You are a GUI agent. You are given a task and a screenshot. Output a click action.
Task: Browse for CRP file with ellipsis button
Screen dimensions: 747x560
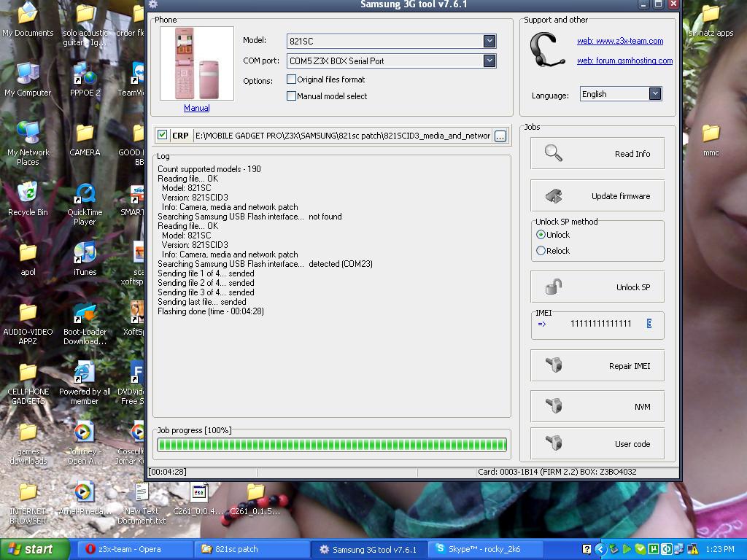coord(500,136)
